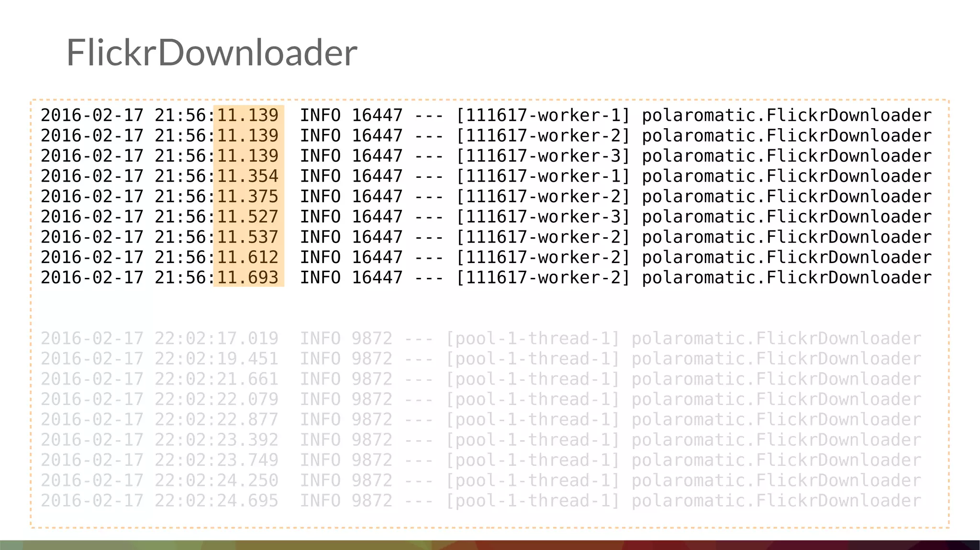Click [111617-worker-2] in the 11.693 row
The width and height of the screenshot is (980, 550).
(543, 278)
